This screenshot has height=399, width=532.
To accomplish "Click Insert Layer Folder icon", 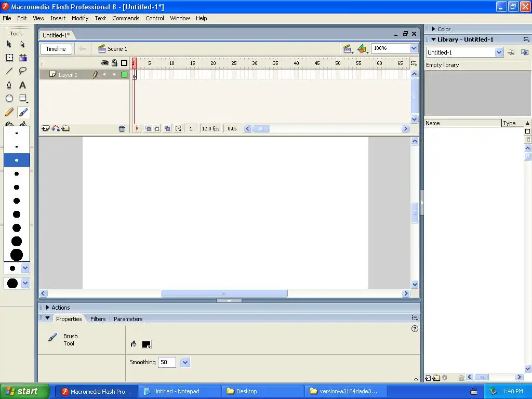I will [x=66, y=128].
